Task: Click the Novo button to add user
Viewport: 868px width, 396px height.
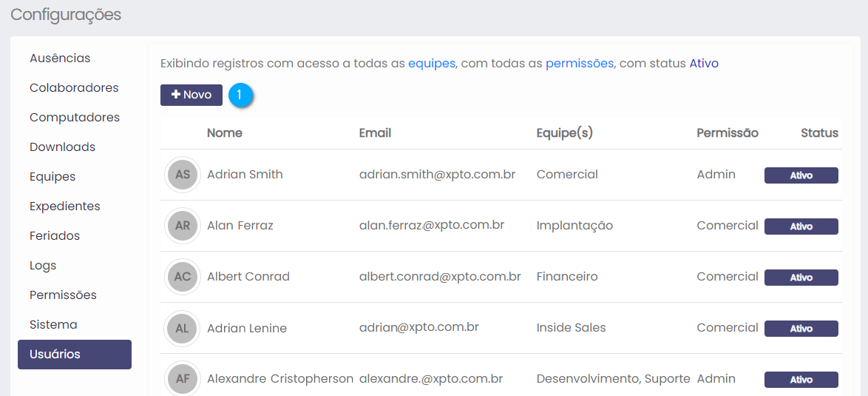Action: click(191, 95)
